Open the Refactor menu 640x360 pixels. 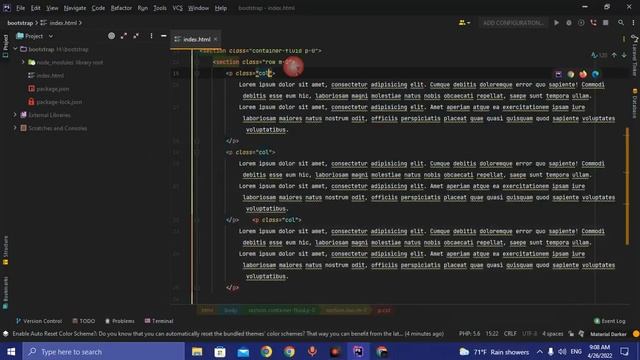[121, 8]
